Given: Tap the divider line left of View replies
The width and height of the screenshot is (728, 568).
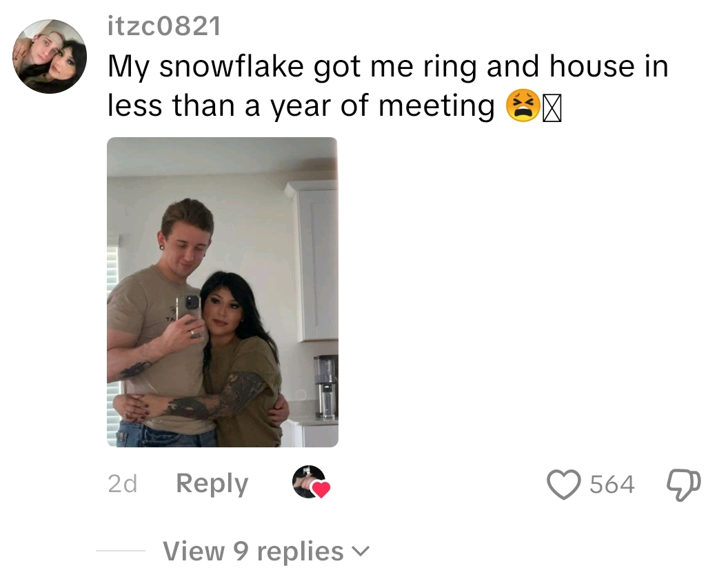Looking at the screenshot, I should (x=121, y=551).
